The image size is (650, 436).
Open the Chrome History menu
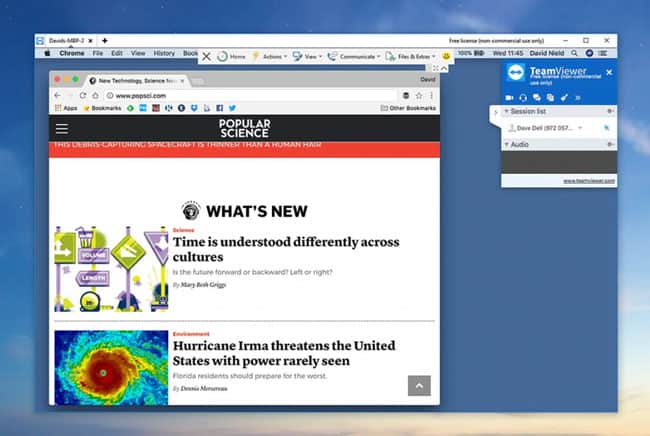164,53
